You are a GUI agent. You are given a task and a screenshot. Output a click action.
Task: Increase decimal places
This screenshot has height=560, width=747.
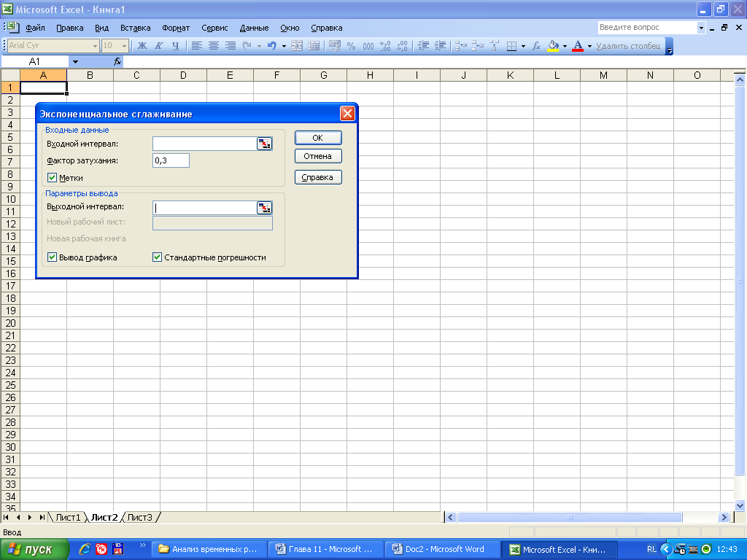pos(385,46)
